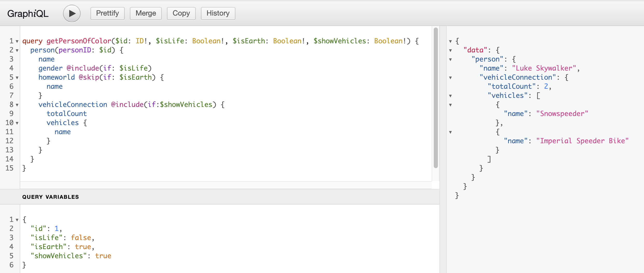Click line number 6 in variables gutter
This screenshot has width=644, height=273.
coord(11,265)
